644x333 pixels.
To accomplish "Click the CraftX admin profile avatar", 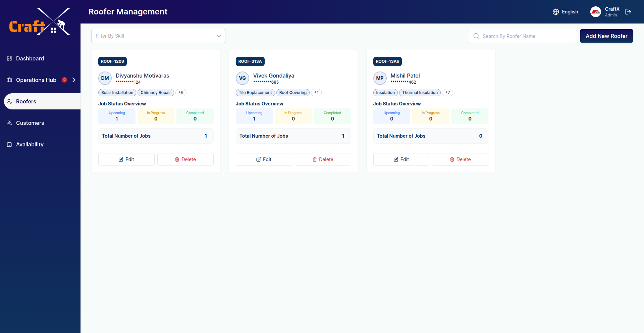I will coord(595,12).
